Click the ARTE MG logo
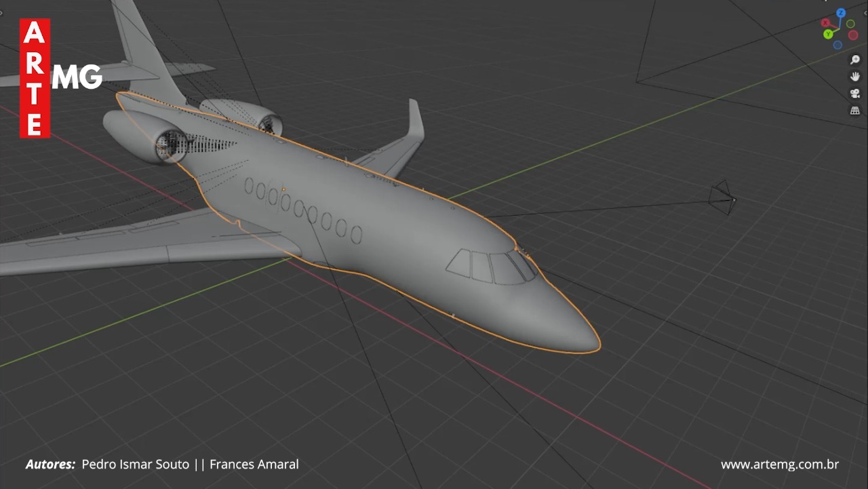The height and width of the screenshot is (489, 868). coord(60,78)
